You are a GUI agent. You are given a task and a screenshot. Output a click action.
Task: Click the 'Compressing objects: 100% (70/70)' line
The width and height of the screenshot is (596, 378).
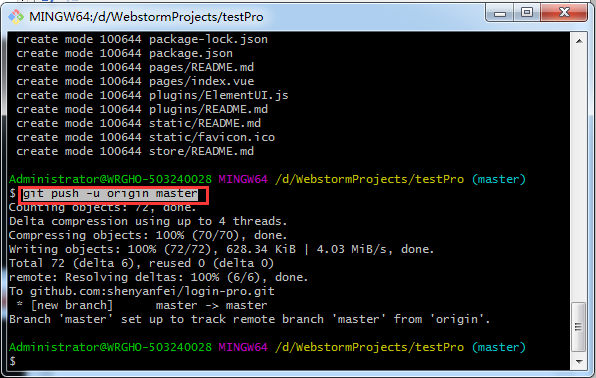tap(148, 235)
